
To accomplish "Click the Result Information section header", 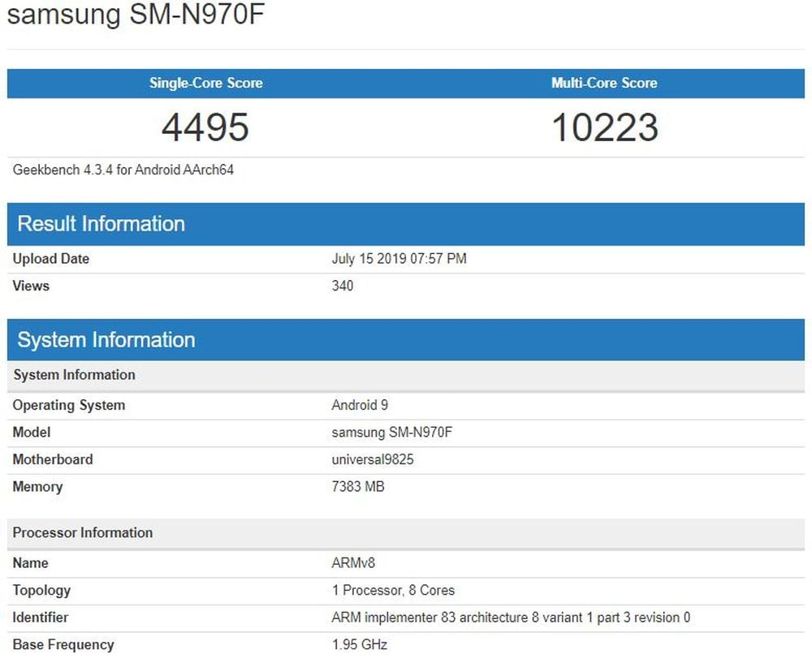I will point(101,224).
